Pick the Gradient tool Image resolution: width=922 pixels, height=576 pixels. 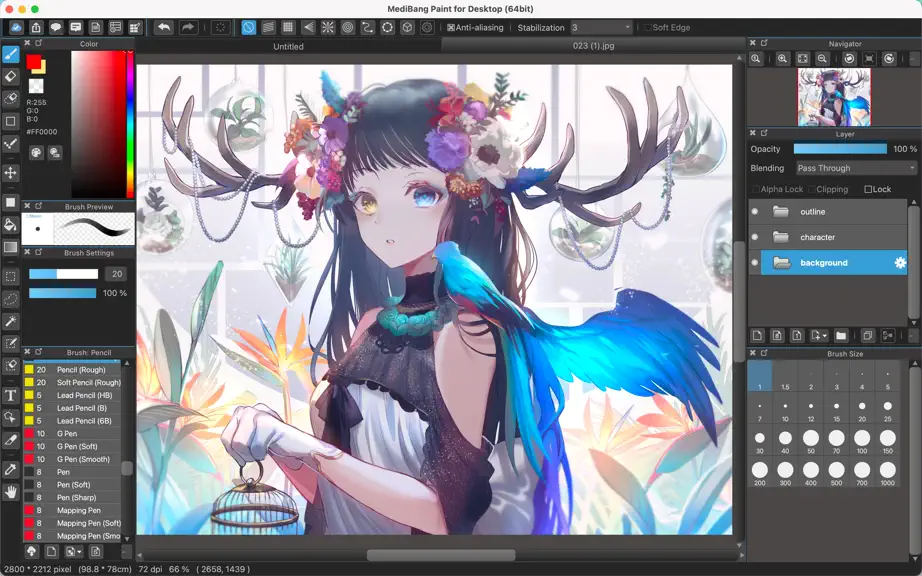pos(11,247)
